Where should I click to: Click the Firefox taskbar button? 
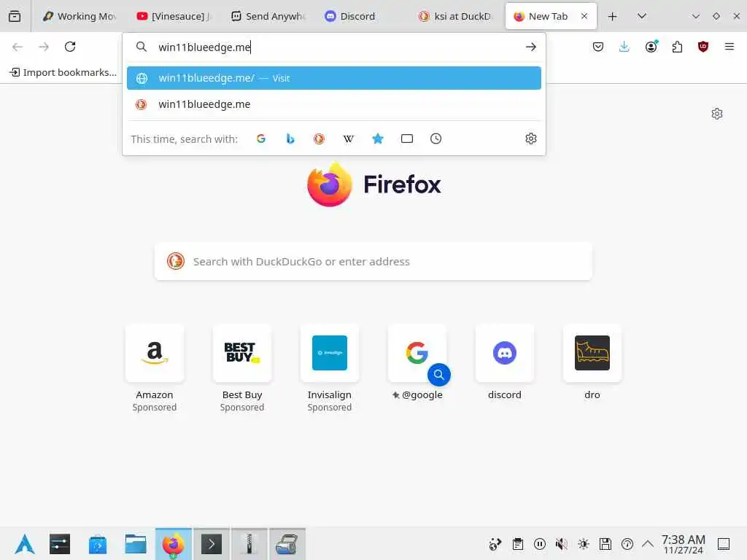click(x=174, y=544)
